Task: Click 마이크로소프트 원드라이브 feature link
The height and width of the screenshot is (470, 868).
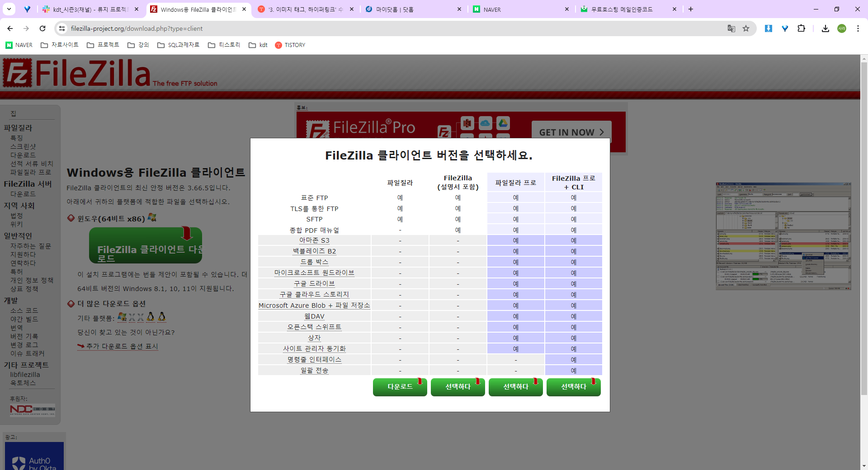Action: [x=314, y=273]
